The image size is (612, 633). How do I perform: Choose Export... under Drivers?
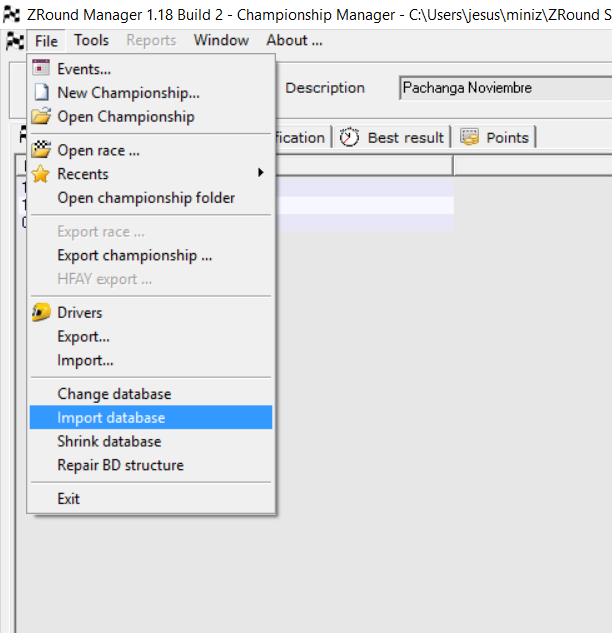(x=151, y=337)
